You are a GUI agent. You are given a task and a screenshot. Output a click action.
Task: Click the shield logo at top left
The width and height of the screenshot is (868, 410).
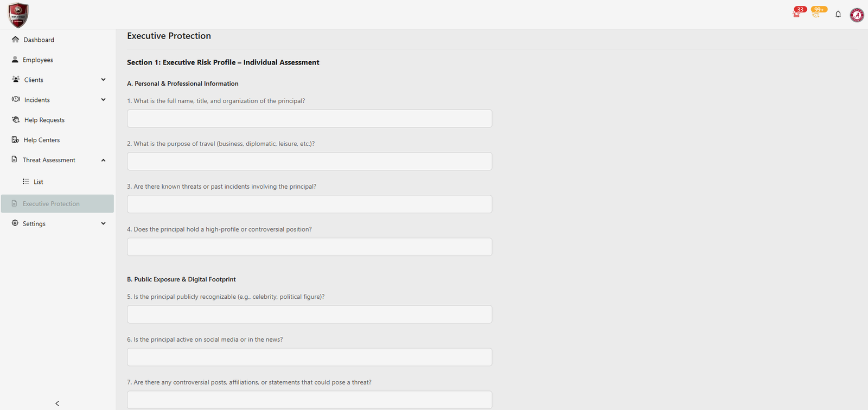pos(18,15)
